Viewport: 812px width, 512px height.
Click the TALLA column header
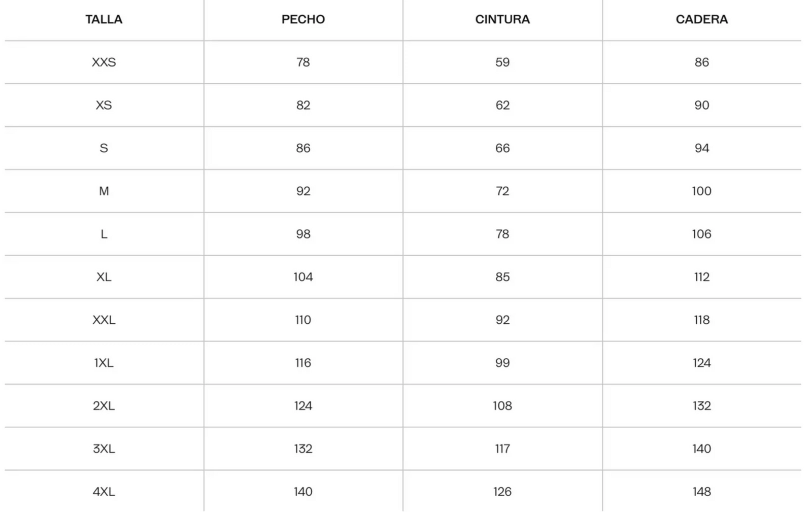(x=104, y=19)
